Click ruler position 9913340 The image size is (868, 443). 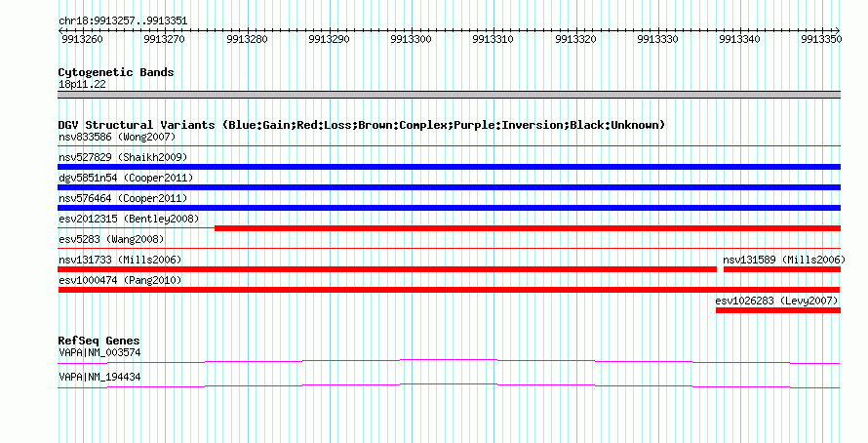coord(739,39)
